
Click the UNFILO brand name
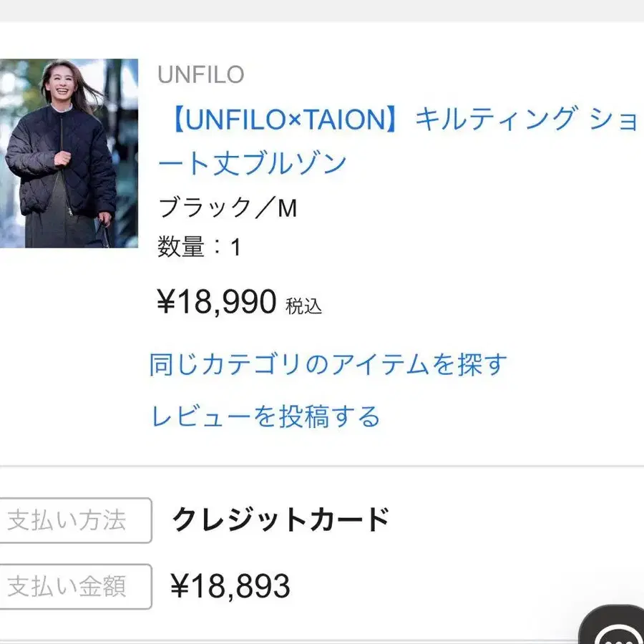(200, 74)
